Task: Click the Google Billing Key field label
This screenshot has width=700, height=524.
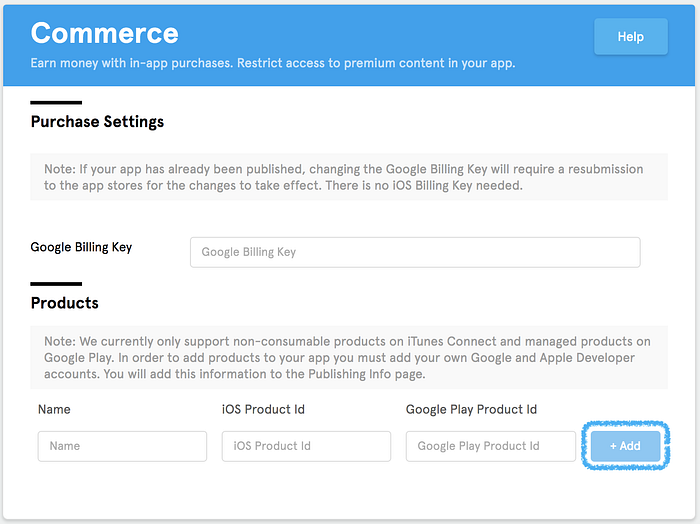Action: [81, 247]
